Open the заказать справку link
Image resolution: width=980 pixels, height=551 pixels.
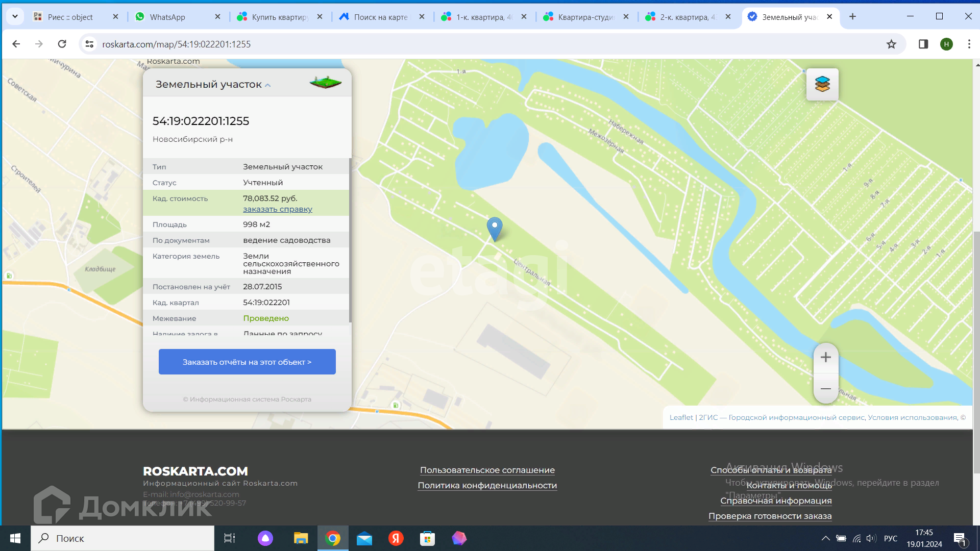277,209
